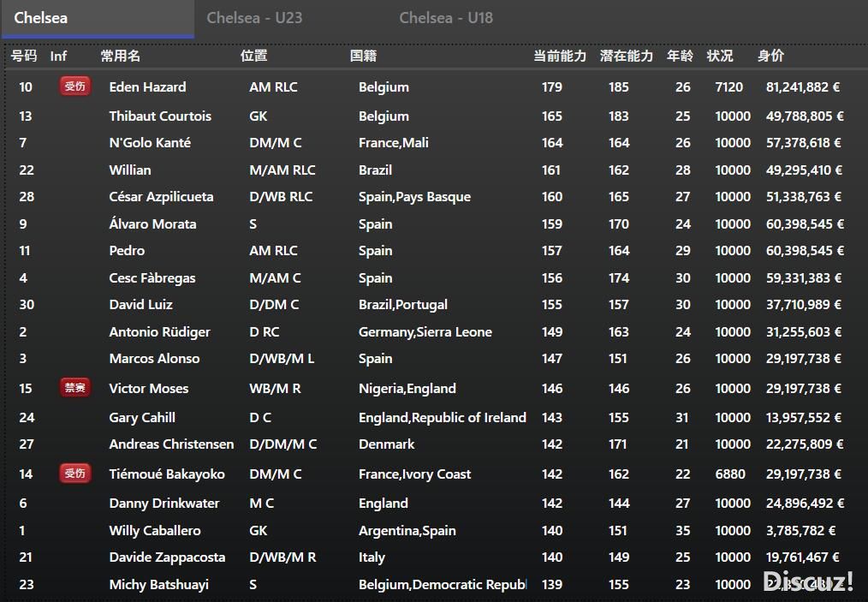Viewport: 868px width, 602px height.
Task: Select player Danny Drinkwater
Action: 164,504
